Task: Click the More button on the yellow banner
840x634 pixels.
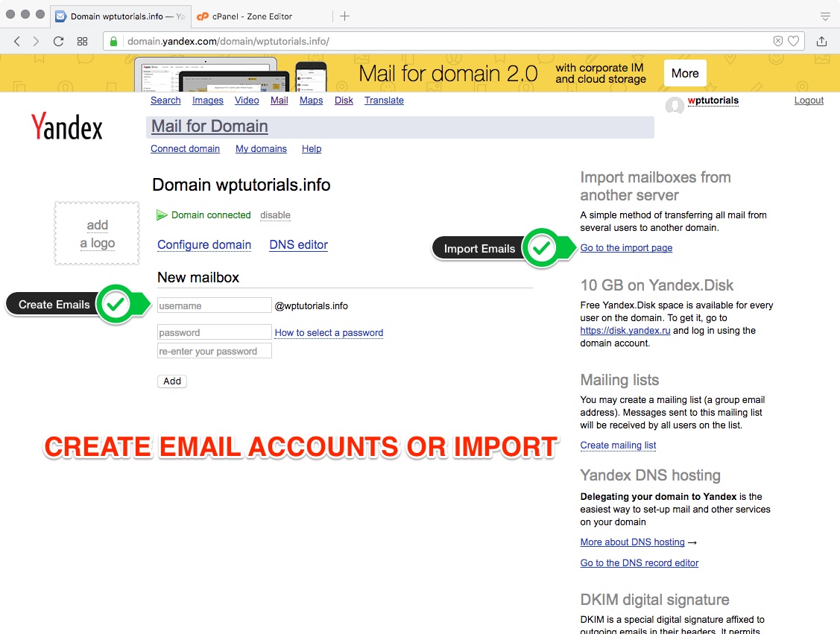Action: point(685,73)
